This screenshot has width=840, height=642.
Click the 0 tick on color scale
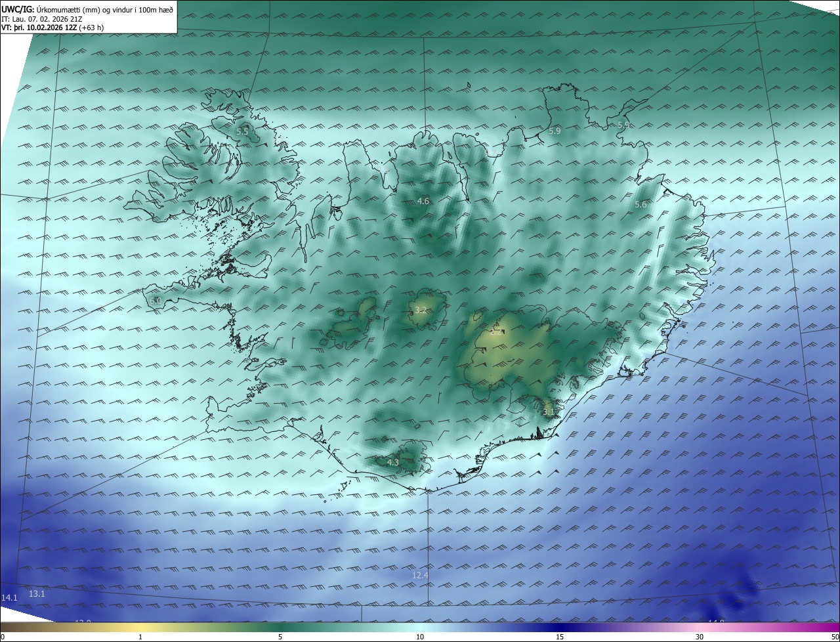pos(2,637)
